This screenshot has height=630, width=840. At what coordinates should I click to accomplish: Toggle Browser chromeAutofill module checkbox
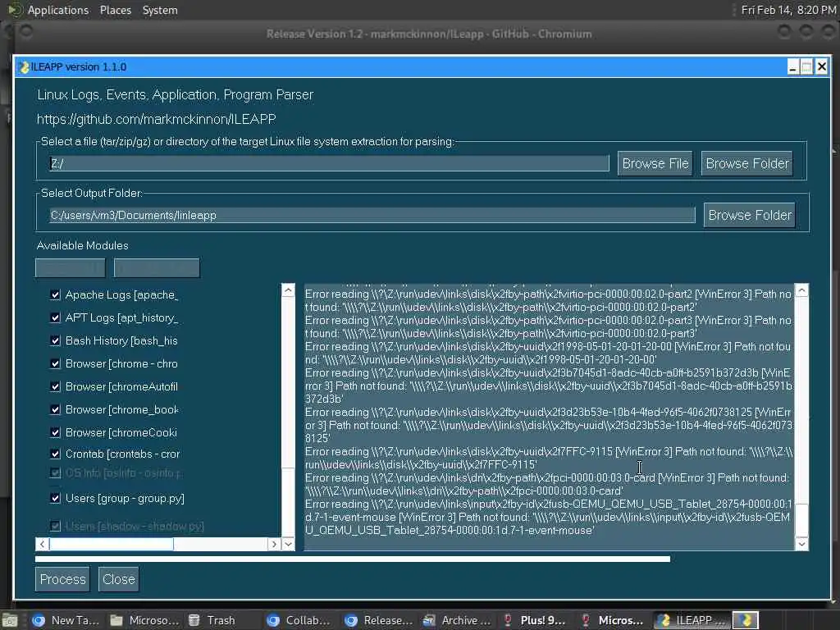click(55, 387)
